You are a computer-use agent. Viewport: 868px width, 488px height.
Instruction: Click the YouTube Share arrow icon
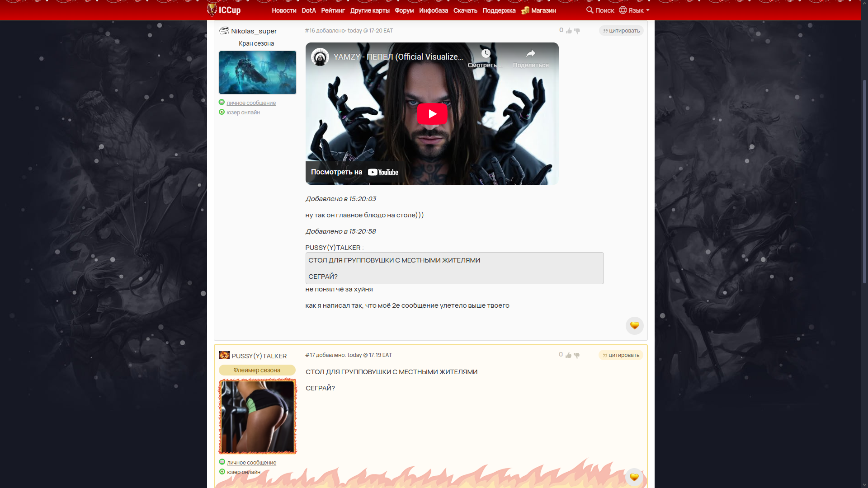click(531, 54)
